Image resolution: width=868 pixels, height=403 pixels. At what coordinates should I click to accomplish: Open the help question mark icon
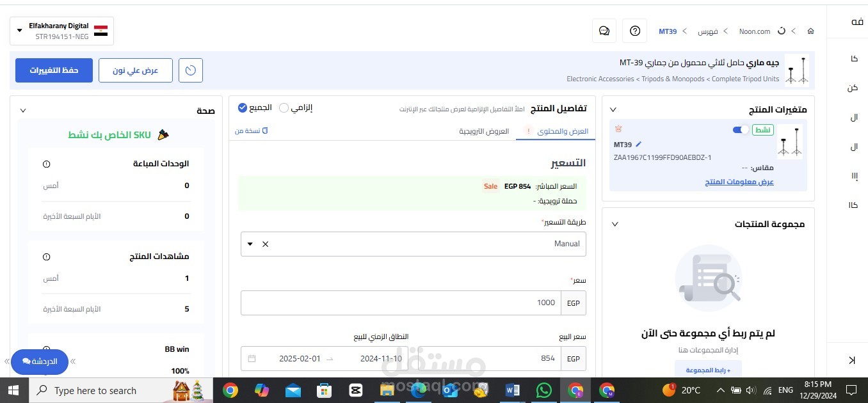pyautogui.click(x=634, y=31)
